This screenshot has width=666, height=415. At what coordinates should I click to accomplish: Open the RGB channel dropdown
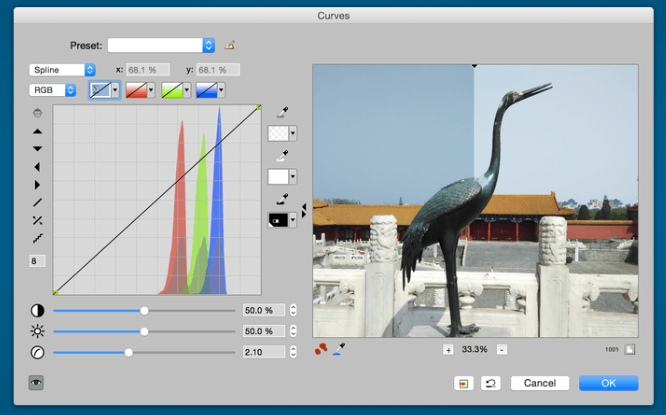pyautogui.click(x=53, y=90)
